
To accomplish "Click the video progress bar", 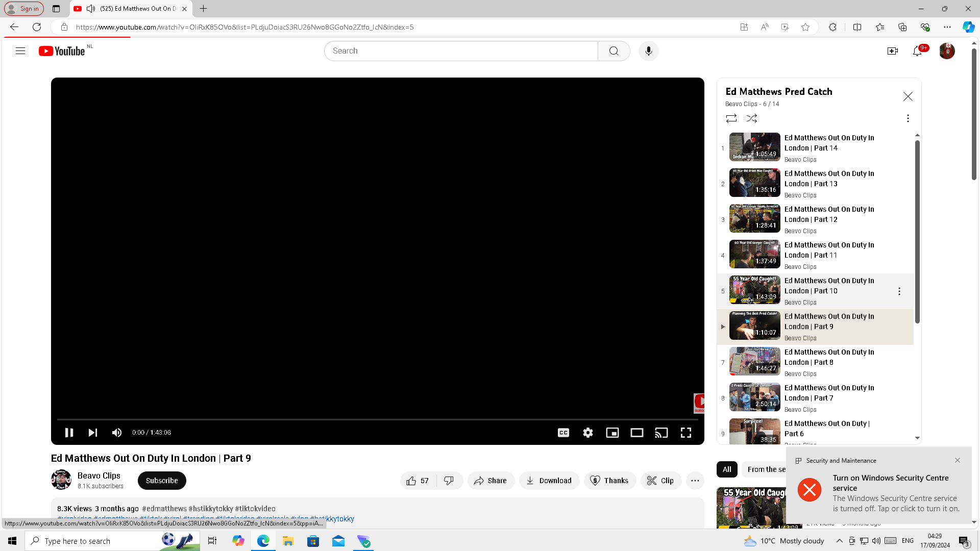I will (x=378, y=419).
